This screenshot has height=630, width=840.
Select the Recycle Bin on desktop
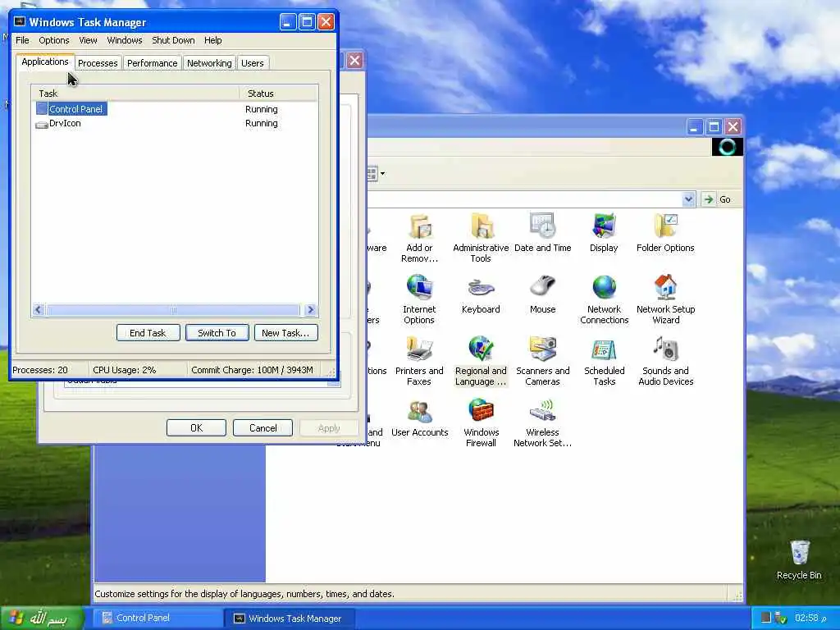[799, 559]
